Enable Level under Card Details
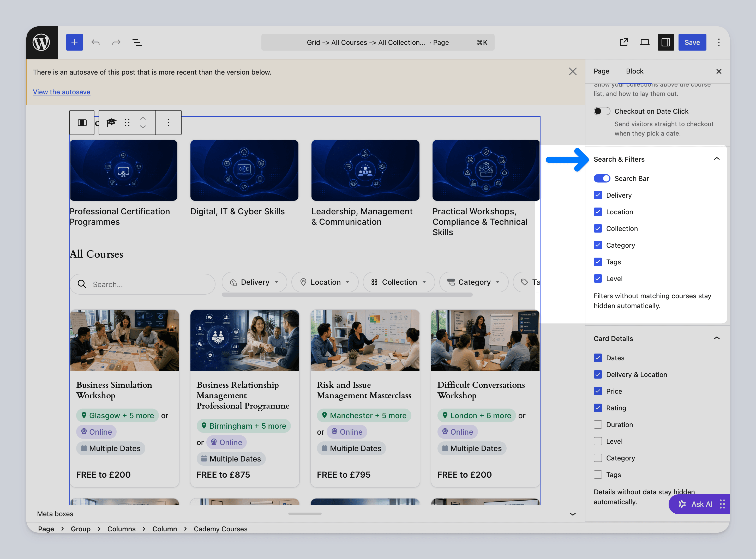Image resolution: width=756 pixels, height=559 pixels. [598, 441]
